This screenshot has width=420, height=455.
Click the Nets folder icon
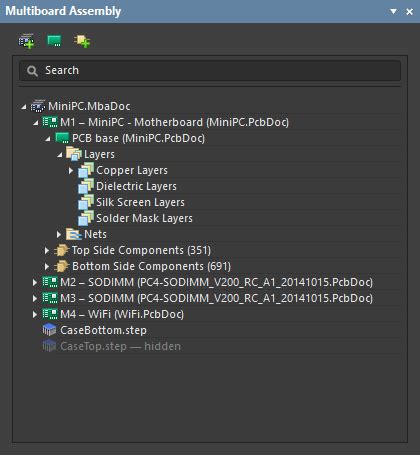pyautogui.click(x=74, y=234)
